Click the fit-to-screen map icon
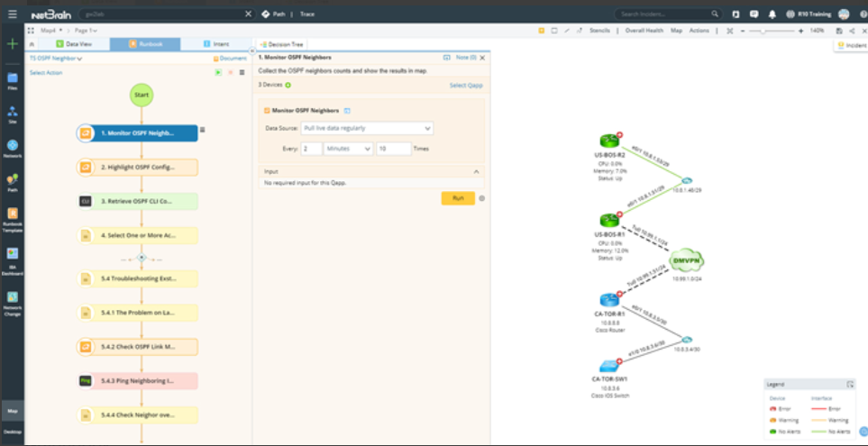The image size is (868, 446). coord(729,31)
